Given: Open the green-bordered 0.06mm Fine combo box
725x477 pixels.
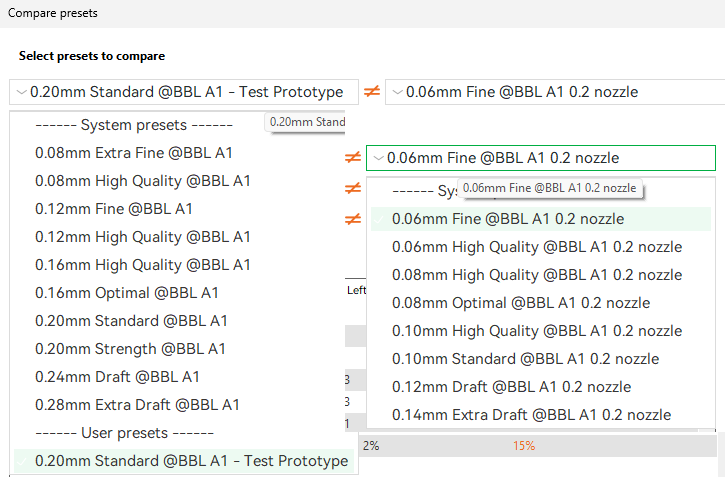Looking at the screenshot, I should tap(541, 158).
